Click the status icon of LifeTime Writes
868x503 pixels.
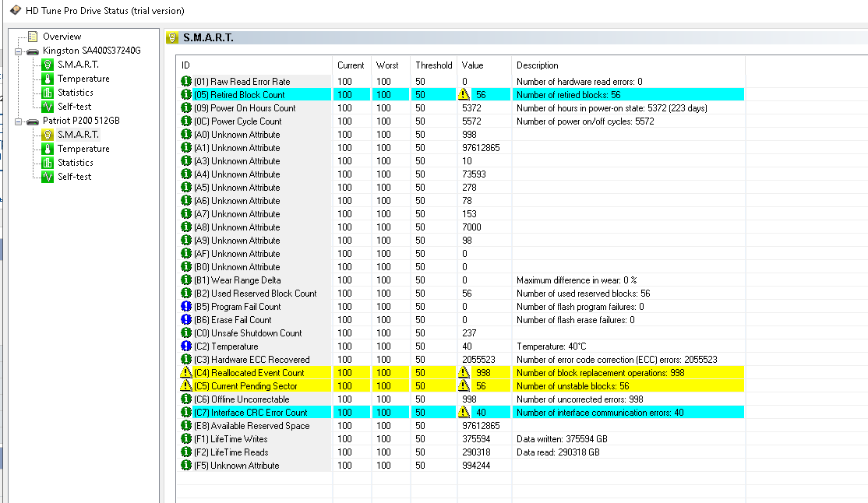[186, 439]
